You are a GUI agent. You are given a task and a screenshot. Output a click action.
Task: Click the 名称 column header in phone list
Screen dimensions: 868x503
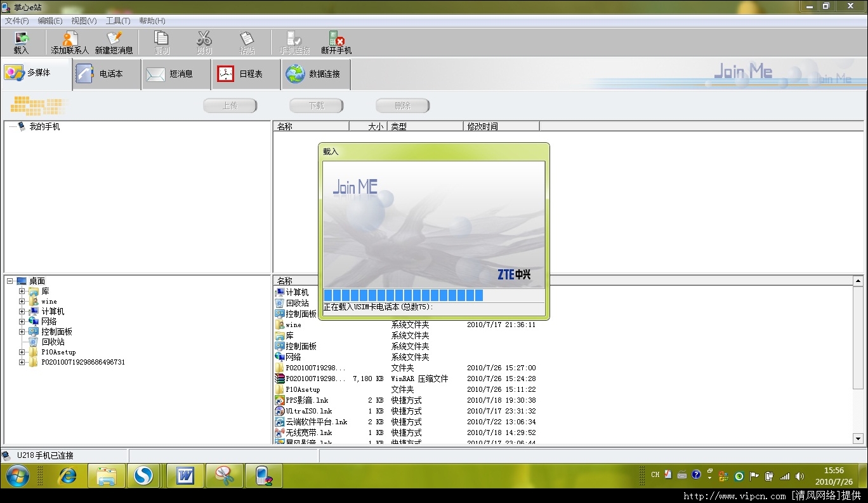click(311, 126)
